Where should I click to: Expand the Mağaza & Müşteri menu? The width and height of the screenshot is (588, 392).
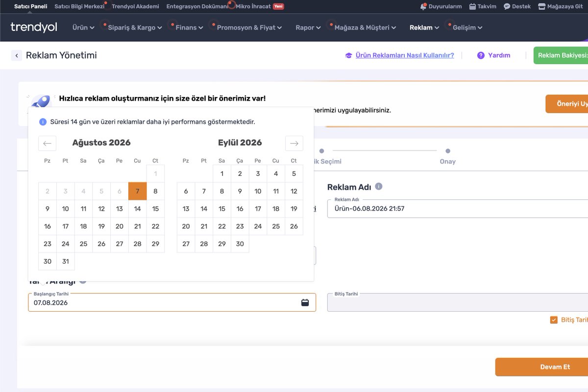366,27
